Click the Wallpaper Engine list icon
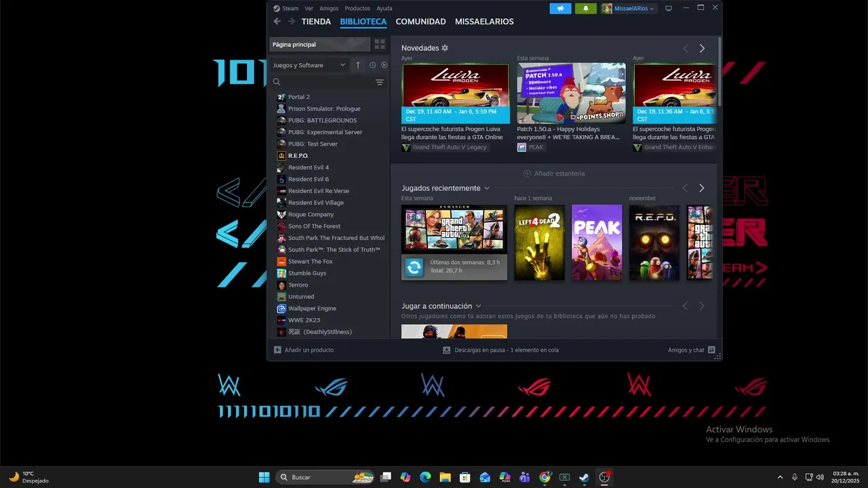The height and width of the screenshot is (488, 868). click(281, 308)
